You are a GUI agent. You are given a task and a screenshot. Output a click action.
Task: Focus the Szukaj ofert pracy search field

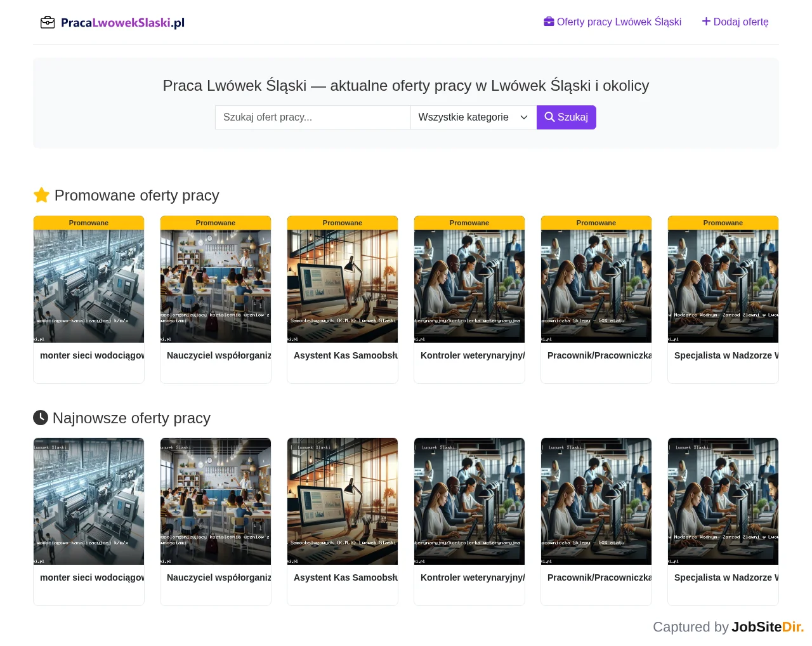[x=313, y=117]
